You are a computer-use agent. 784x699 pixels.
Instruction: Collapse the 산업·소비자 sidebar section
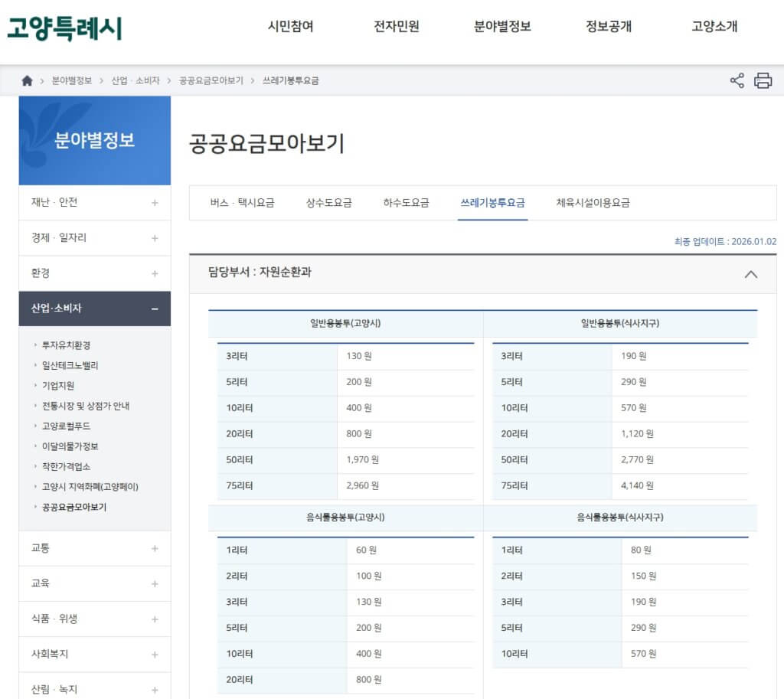93,309
